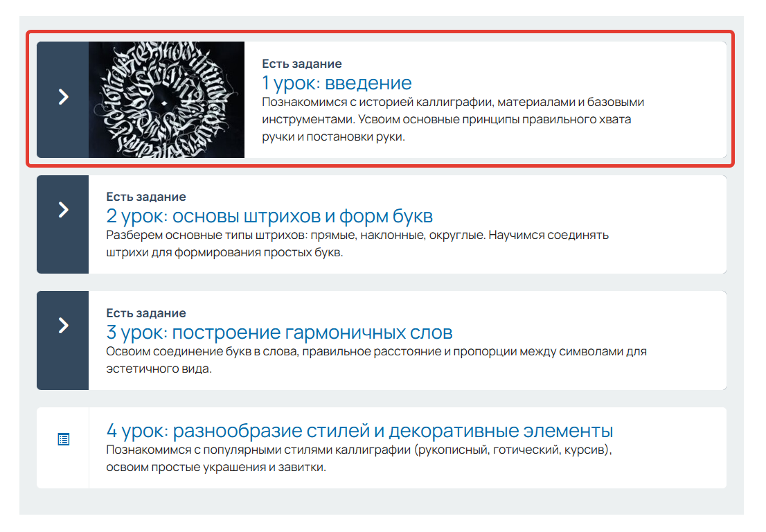Click the journal icon for 'разнообразие стилей' lesson
This screenshot has height=532, width=766.
(x=62, y=438)
